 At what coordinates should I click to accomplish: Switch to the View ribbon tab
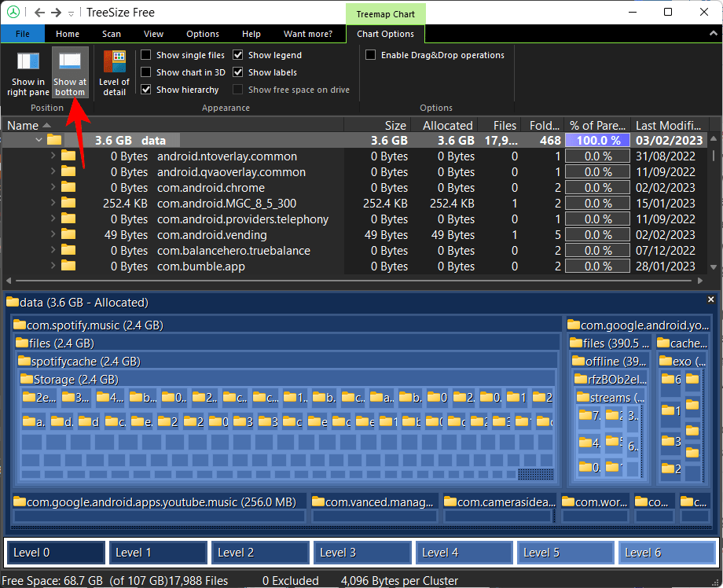pyautogui.click(x=153, y=34)
